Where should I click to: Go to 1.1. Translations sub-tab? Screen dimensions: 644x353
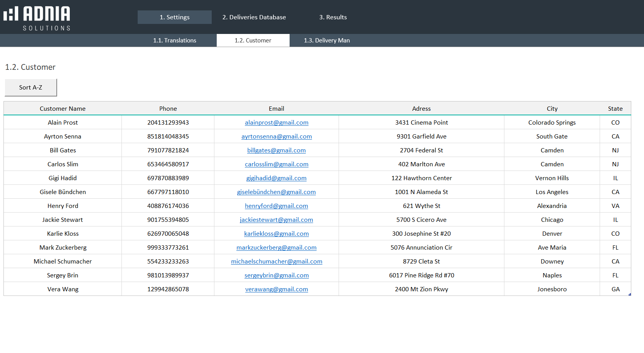174,41
